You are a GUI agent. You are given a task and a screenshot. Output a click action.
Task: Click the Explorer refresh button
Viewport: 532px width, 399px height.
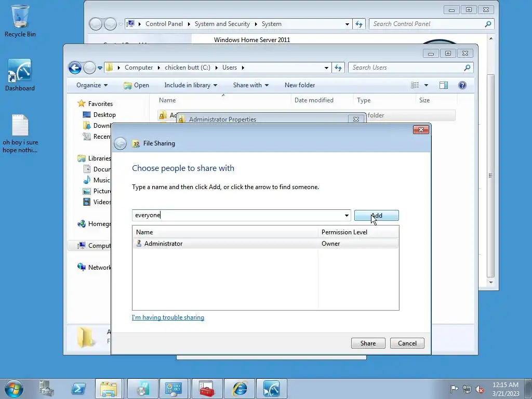[338, 68]
